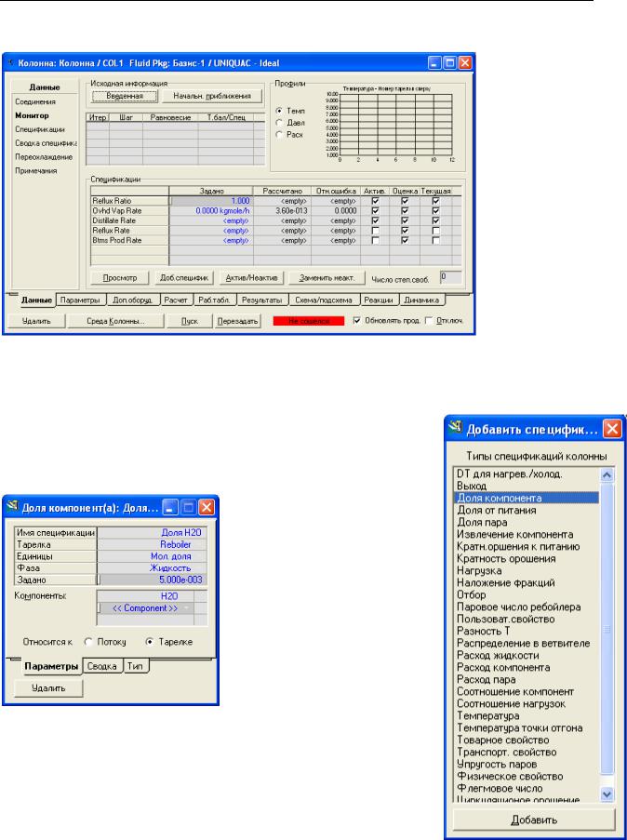Click the Добавить button
627x840 pixels.
click(x=534, y=820)
